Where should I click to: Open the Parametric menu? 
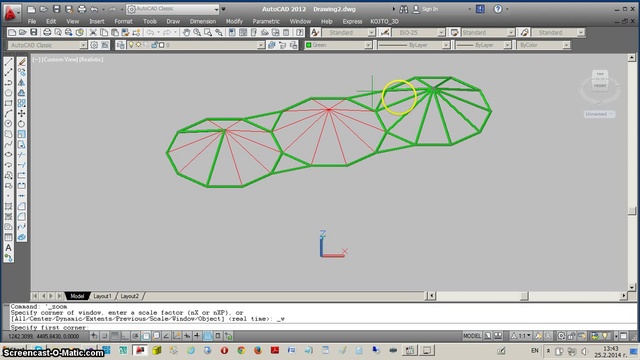(x=266, y=21)
